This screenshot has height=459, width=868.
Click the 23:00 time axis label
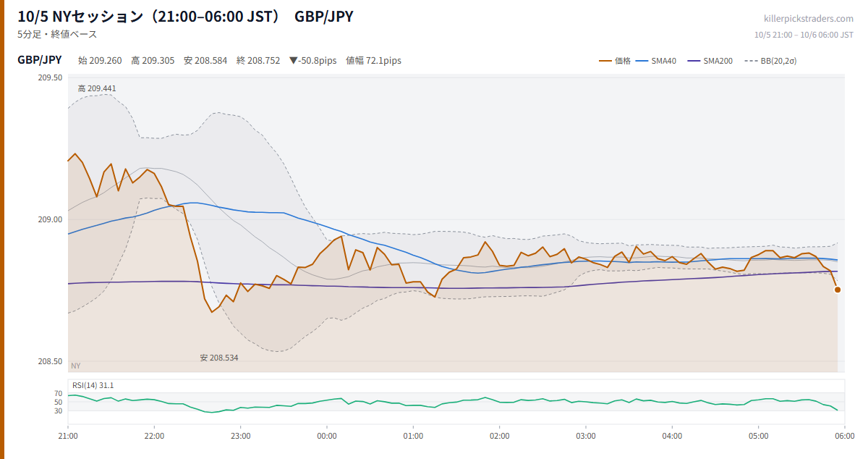click(241, 436)
